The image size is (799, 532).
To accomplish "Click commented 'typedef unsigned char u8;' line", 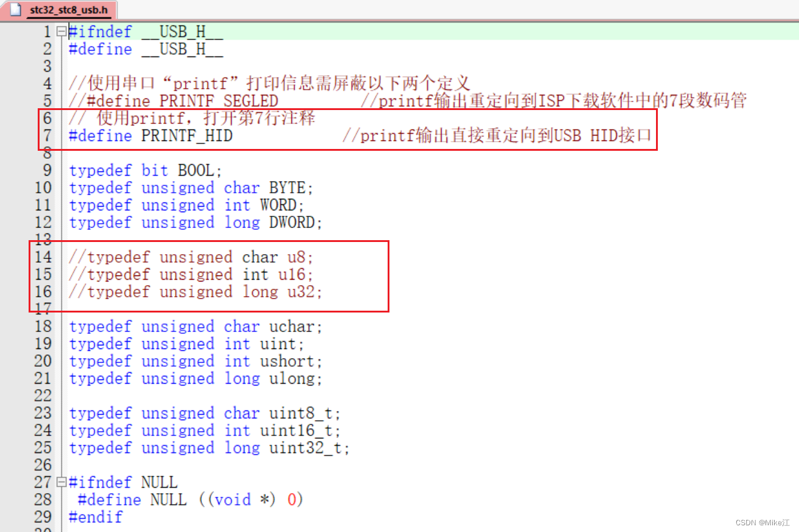I will [192, 257].
